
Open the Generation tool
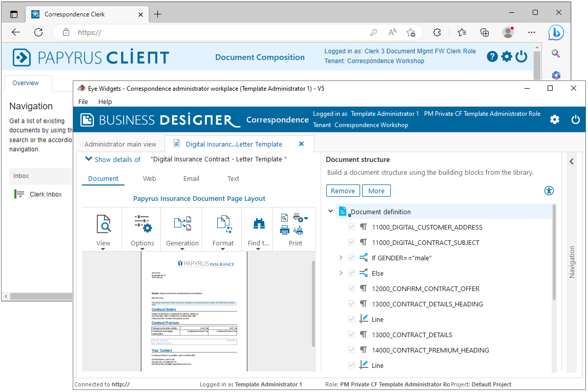tap(182, 223)
